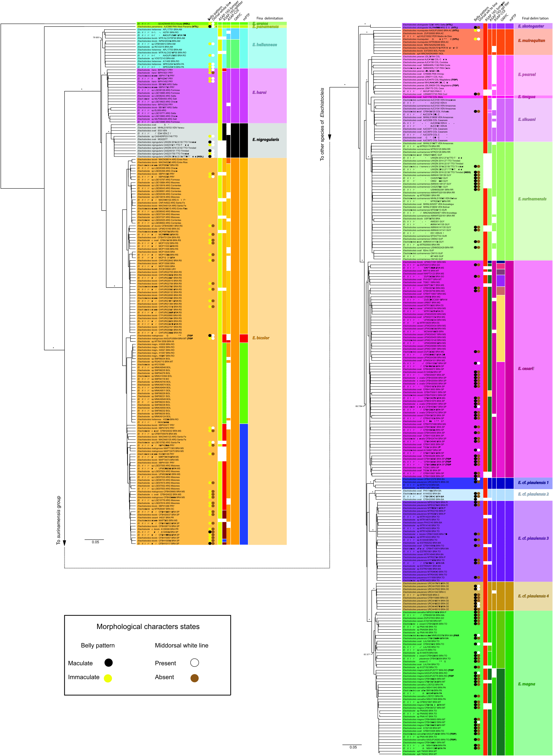Click 'To other species of Elachistocleis' label
Image resolution: width=553 pixels, height=756 pixels.
[x=322, y=124]
